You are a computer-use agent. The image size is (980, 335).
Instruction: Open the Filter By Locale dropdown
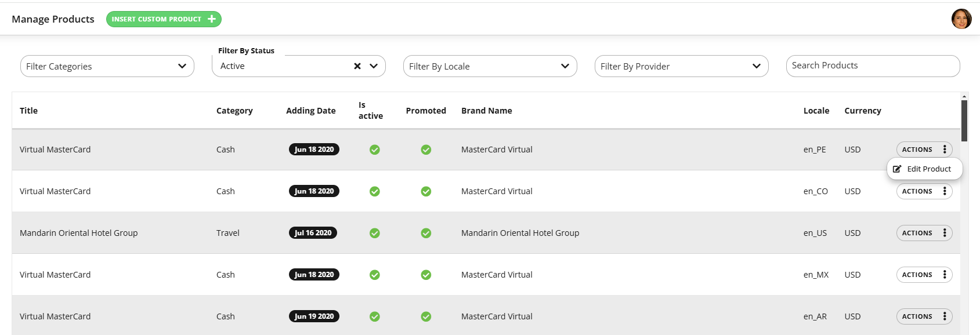click(x=490, y=66)
